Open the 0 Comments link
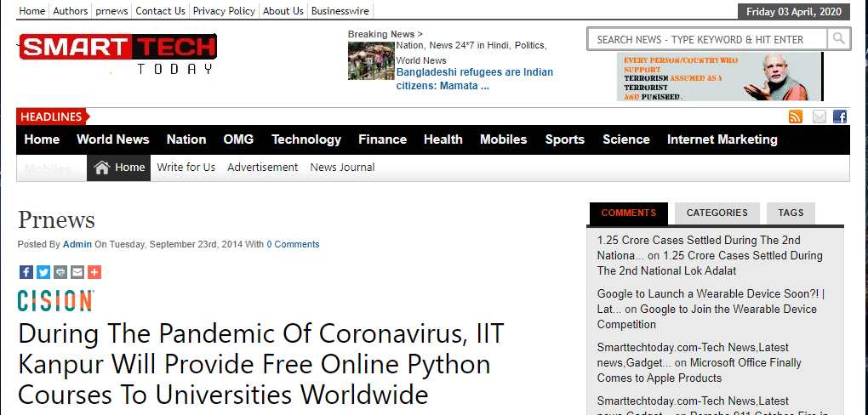Image resolution: width=868 pixels, height=415 pixels. click(x=293, y=244)
